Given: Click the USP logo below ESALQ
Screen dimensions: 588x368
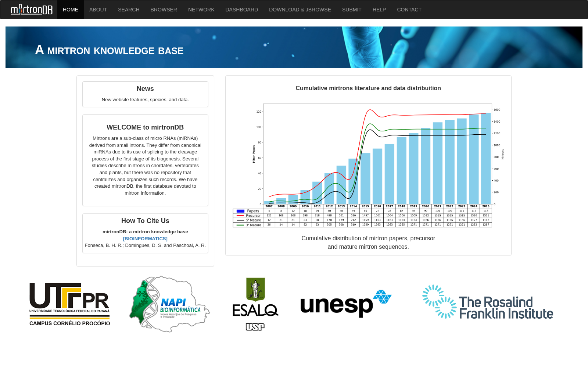Looking at the screenshot, I should (x=255, y=327).
